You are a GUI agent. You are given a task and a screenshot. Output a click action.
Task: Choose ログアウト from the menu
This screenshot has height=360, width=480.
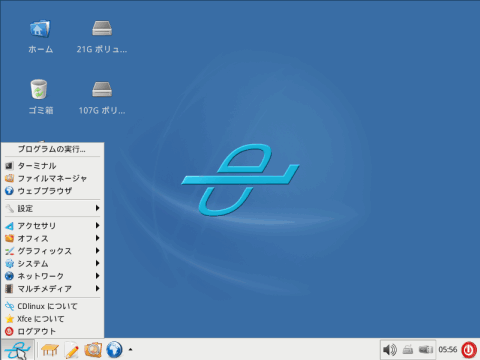point(53,331)
